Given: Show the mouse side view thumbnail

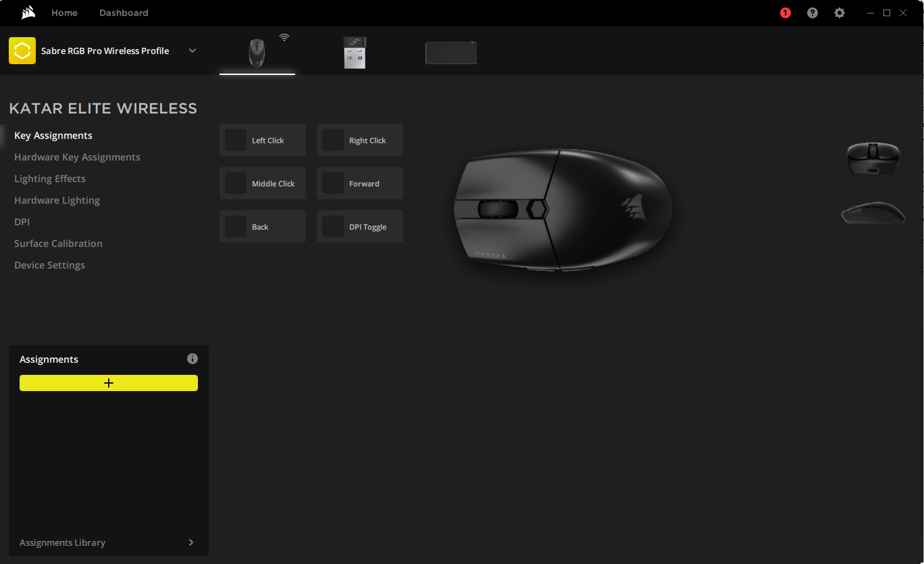Looking at the screenshot, I should coord(873,212).
